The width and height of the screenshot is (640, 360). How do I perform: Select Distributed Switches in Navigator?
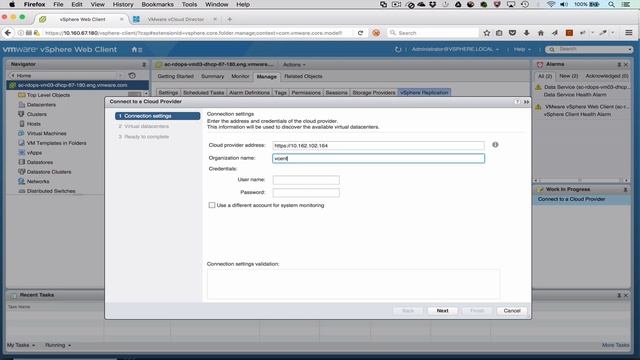51,191
